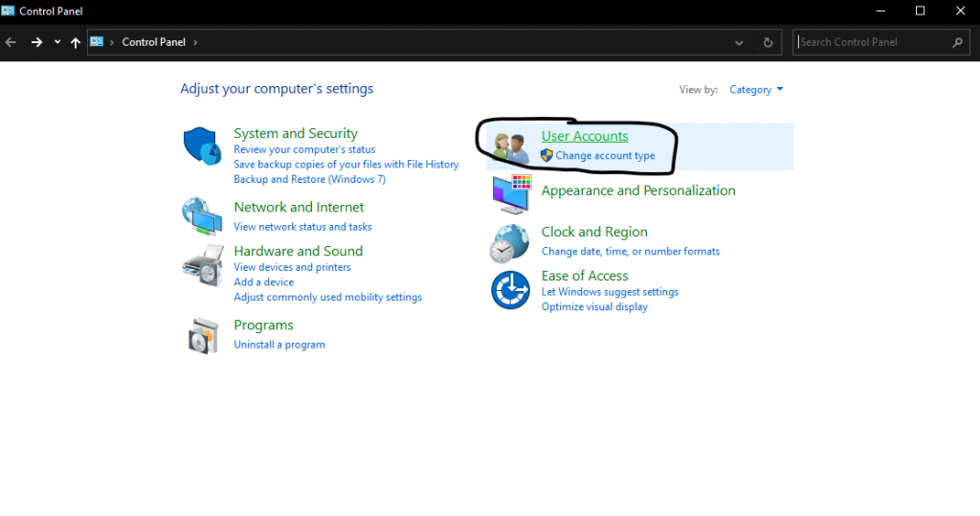The height and width of the screenshot is (516, 980).
Task: Open Review your computer's status
Action: pyautogui.click(x=304, y=149)
